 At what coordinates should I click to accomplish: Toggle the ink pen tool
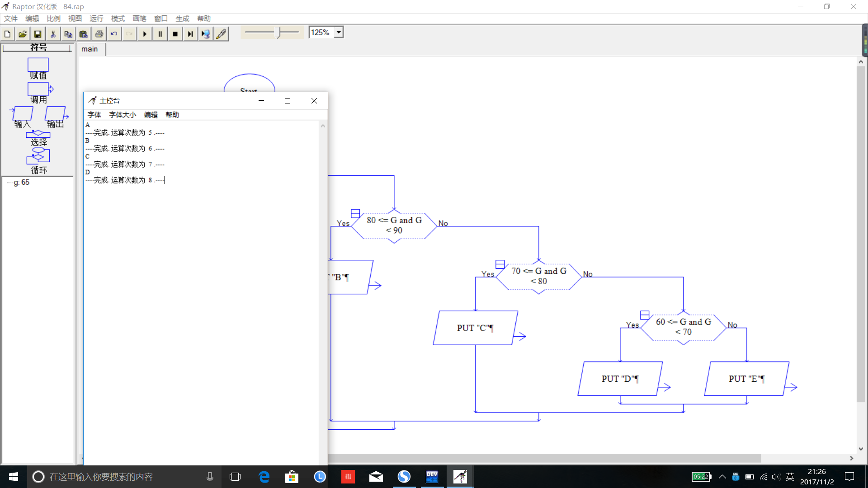pyautogui.click(x=221, y=34)
